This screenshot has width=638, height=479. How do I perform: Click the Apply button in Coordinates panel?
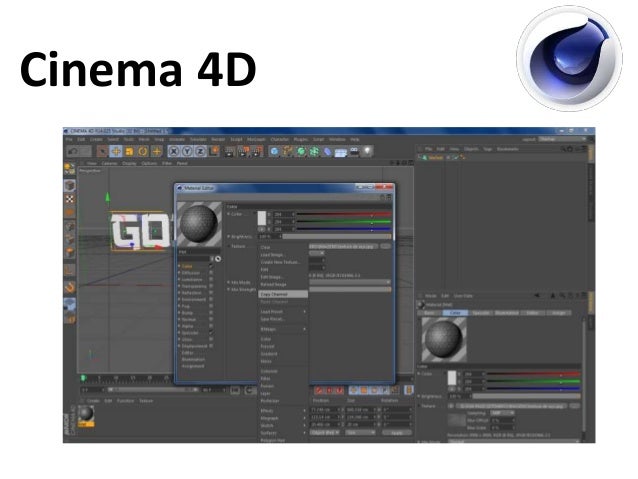point(397,432)
